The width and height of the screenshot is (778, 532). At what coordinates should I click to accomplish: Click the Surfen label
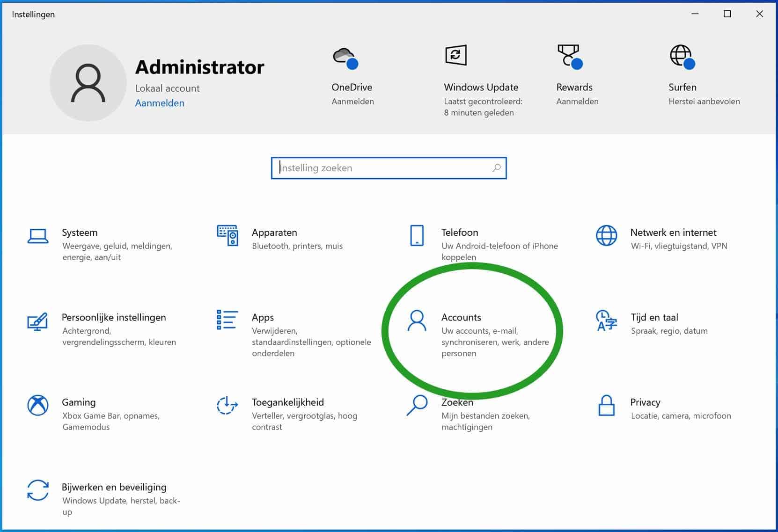(x=683, y=87)
